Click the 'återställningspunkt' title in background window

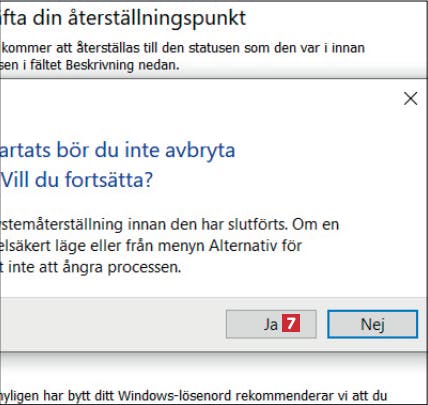[x=157, y=18]
